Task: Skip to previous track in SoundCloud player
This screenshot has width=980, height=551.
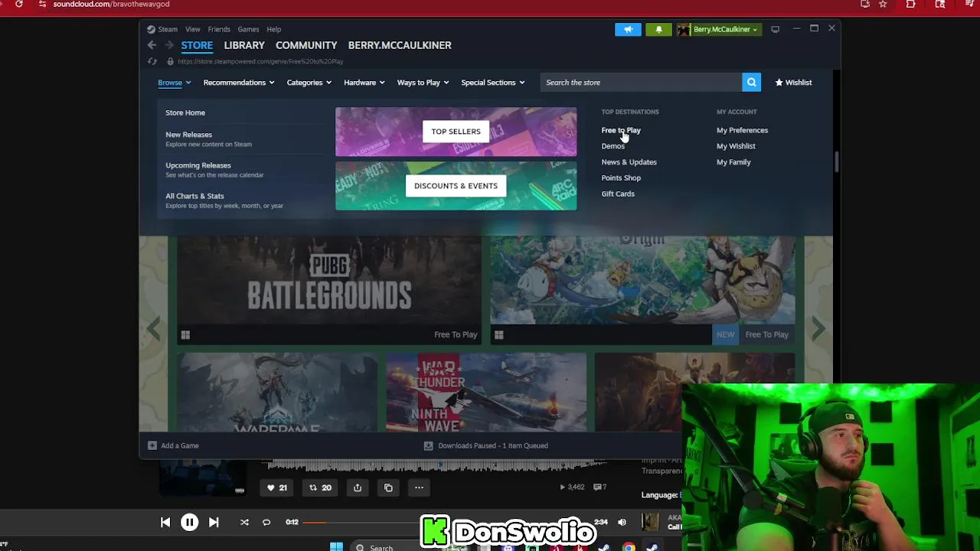Action: pyautogui.click(x=165, y=522)
